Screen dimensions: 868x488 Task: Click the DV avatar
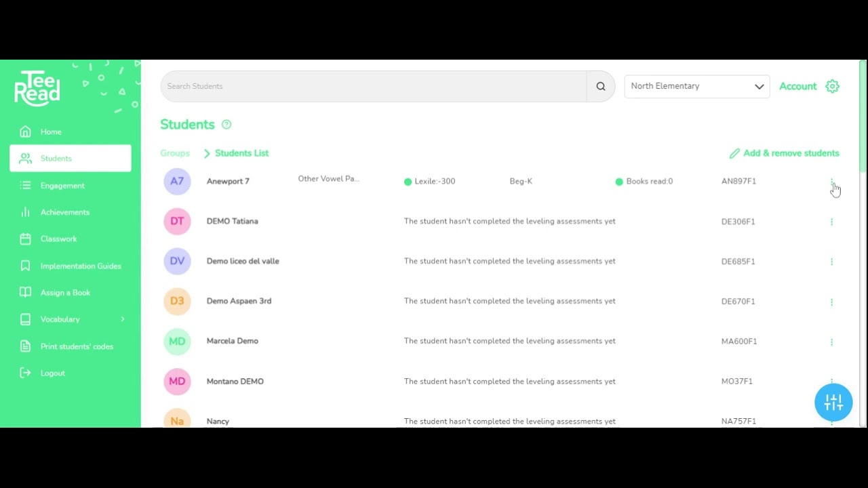pyautogui.click(x=177, y=261)
